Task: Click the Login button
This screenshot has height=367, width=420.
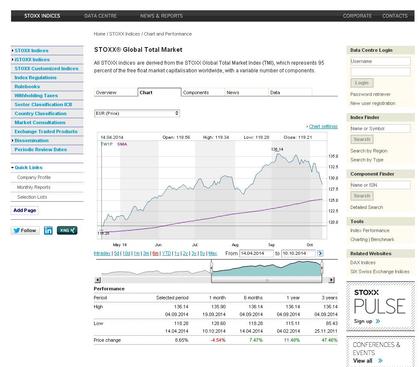Action: tap(362, 83)
